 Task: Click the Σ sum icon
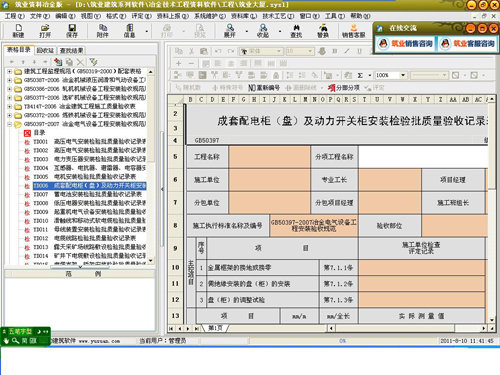360,75
